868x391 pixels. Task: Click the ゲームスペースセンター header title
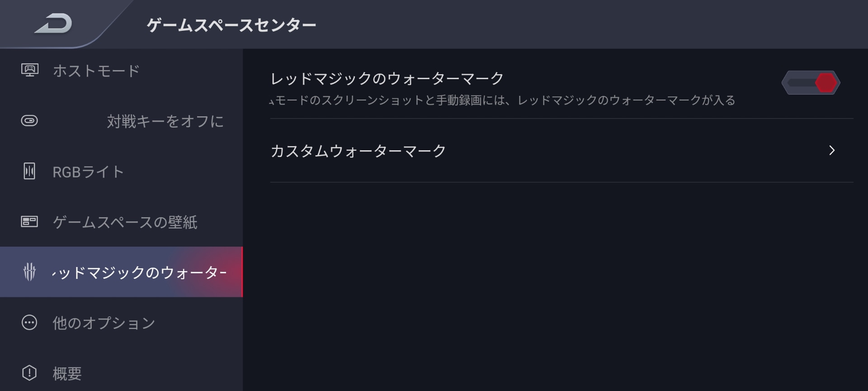click(231, 25)
